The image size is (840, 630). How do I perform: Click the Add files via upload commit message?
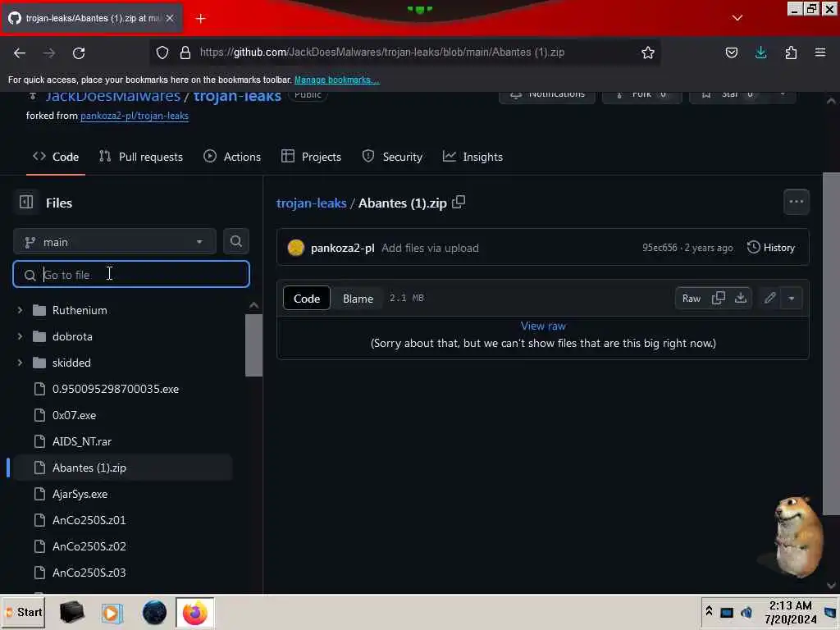[430, 248]
